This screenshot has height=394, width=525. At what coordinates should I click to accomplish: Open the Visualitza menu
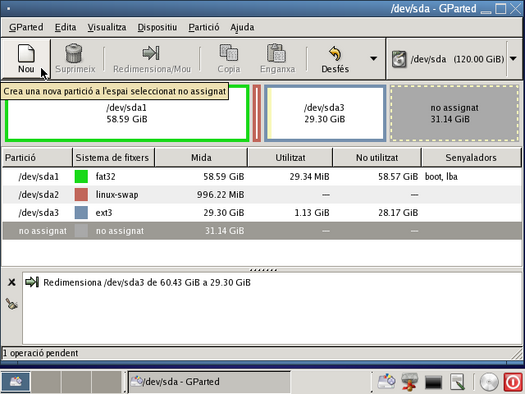point(107,27)
